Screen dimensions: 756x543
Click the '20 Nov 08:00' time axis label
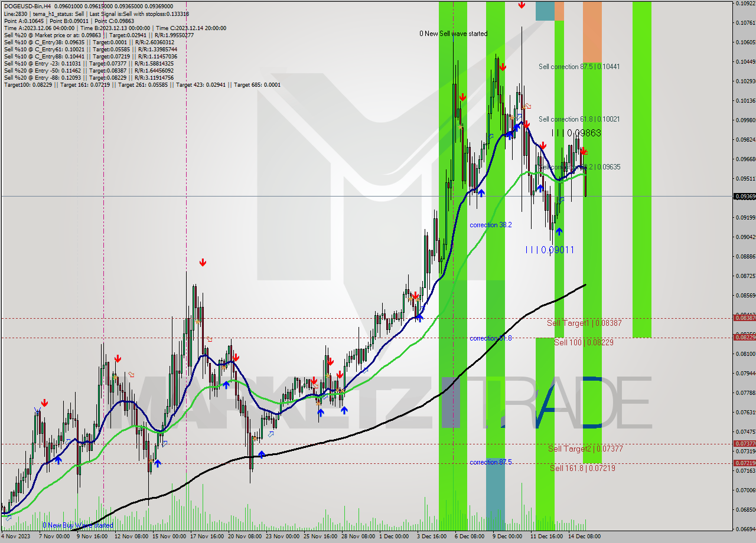coord(245,537)
